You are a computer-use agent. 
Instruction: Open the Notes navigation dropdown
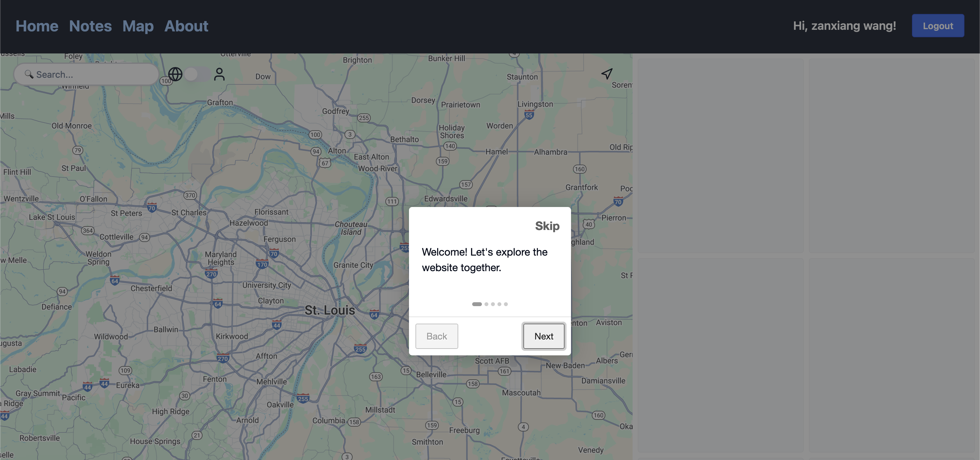point(91,26)
